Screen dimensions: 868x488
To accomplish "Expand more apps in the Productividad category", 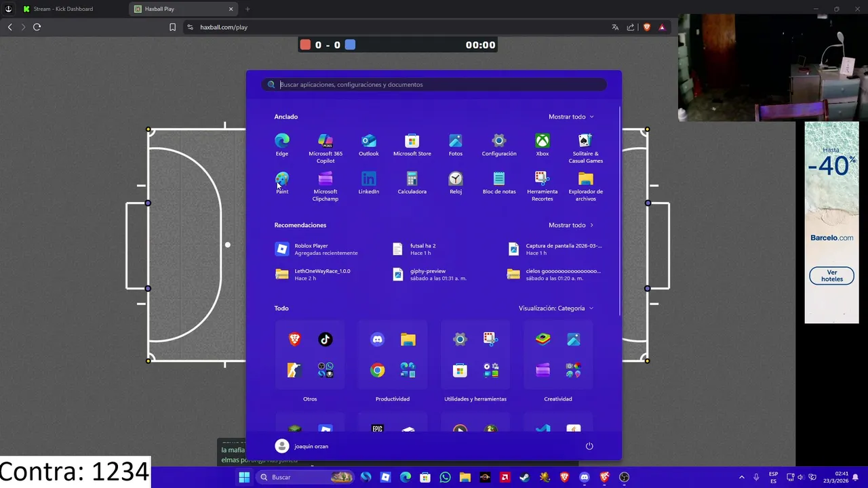I will (x=408, y=370).
